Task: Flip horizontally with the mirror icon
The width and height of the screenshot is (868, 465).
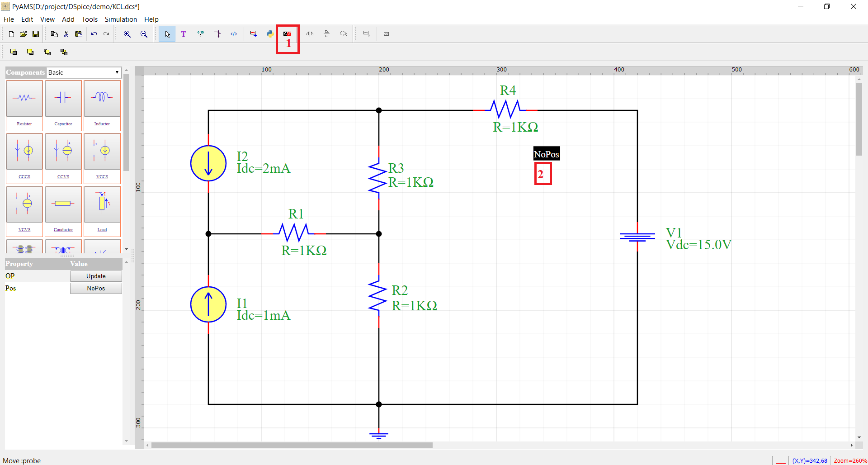Action: (310, 34)
